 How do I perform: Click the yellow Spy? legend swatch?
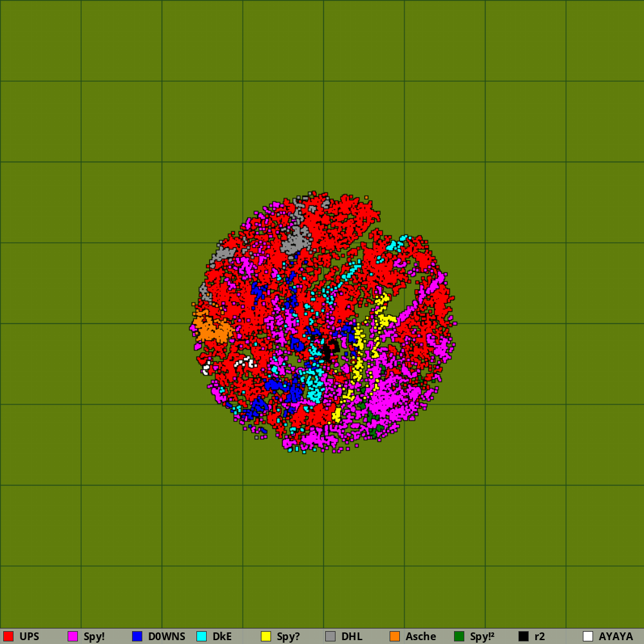click(266, 636)
